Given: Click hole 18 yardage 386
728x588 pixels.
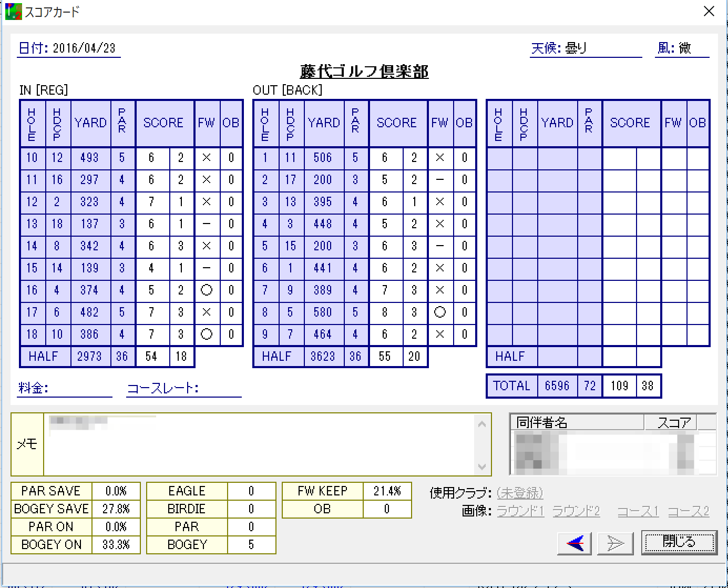Looking at the screenshot, I should point(89,334).
